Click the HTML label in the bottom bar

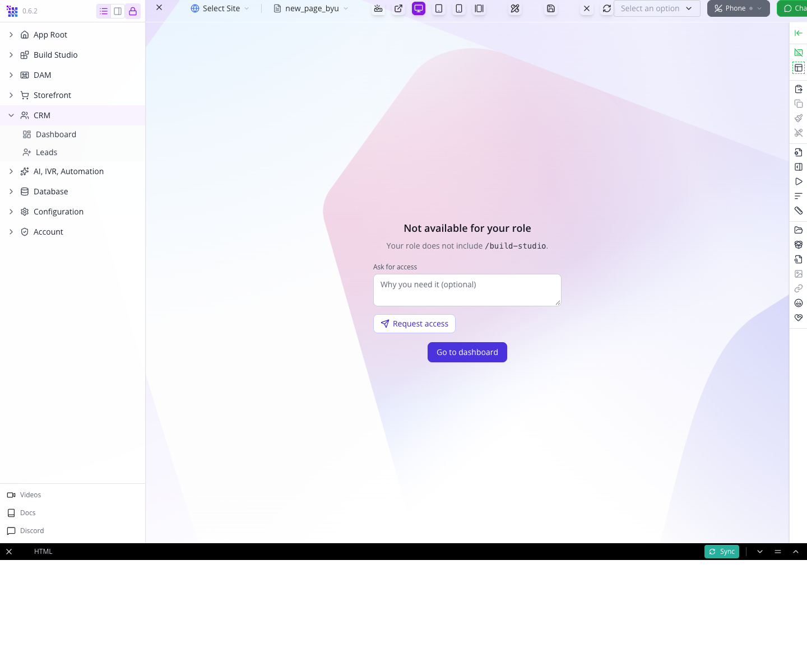coord(43,552)
